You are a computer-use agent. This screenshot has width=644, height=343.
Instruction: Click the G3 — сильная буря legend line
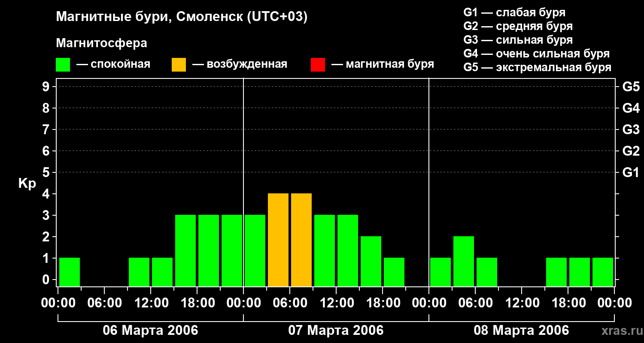(x=518, y=40)
